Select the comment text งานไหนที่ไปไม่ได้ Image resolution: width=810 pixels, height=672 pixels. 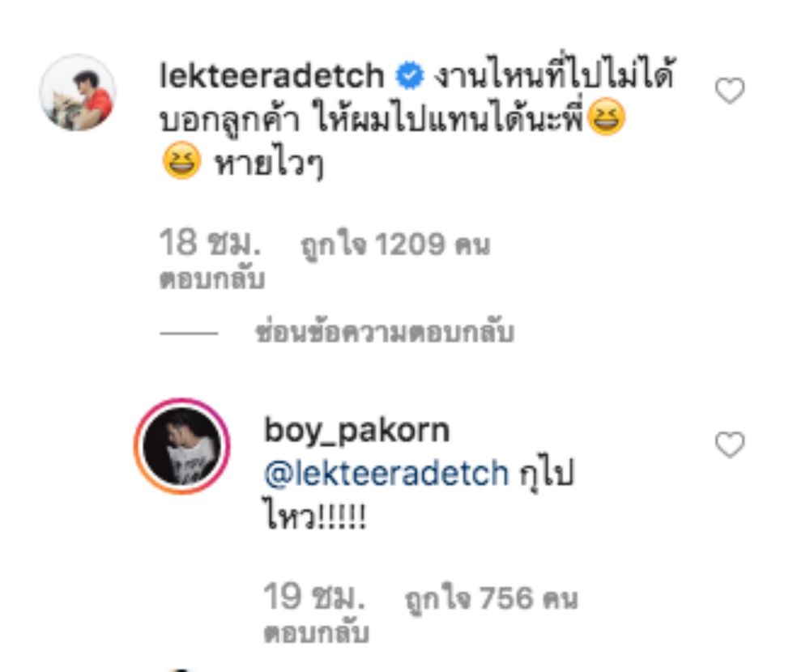click(x=554, y=75)
